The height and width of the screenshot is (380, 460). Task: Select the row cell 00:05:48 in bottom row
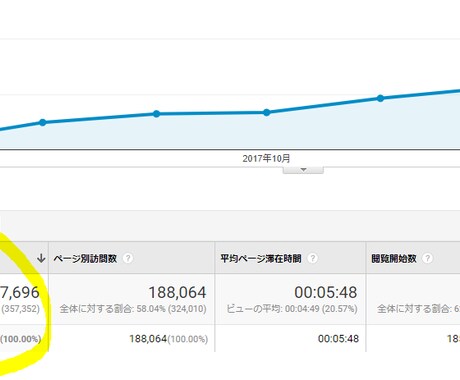(x=338, y=339)
